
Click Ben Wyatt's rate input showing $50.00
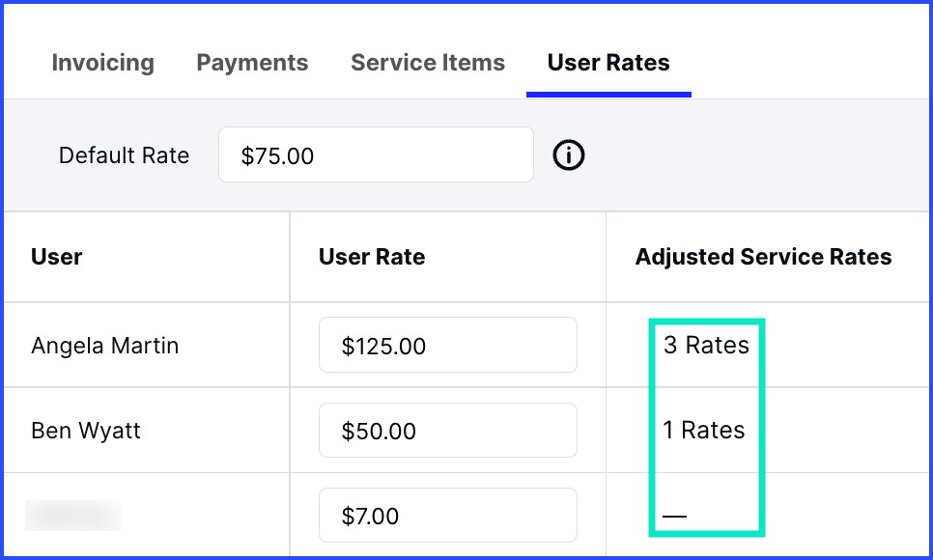447,430
